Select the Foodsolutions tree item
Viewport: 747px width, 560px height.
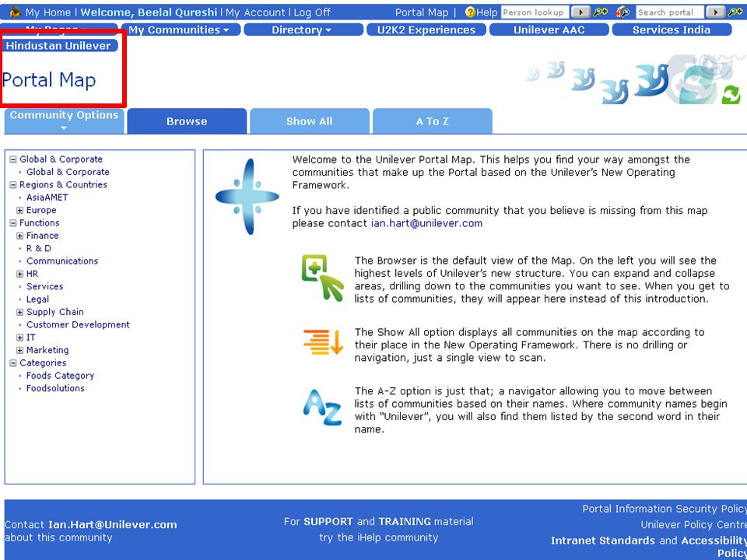55,388
